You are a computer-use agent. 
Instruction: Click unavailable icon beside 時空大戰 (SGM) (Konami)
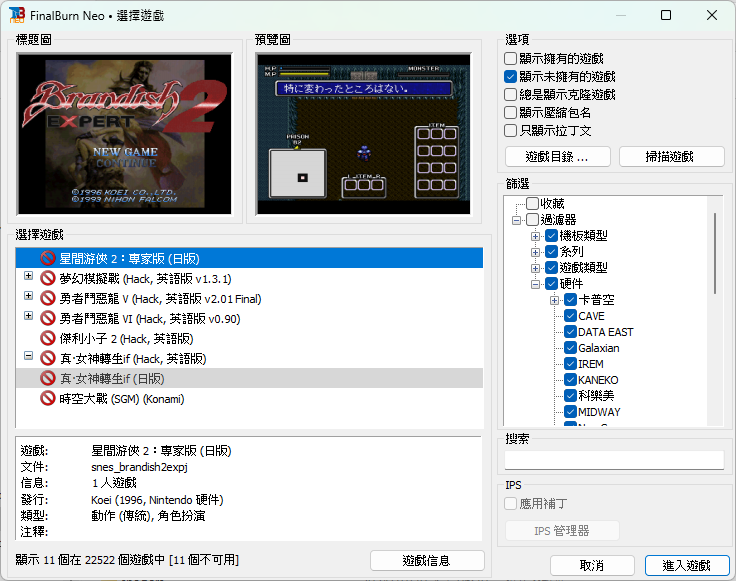48,398
